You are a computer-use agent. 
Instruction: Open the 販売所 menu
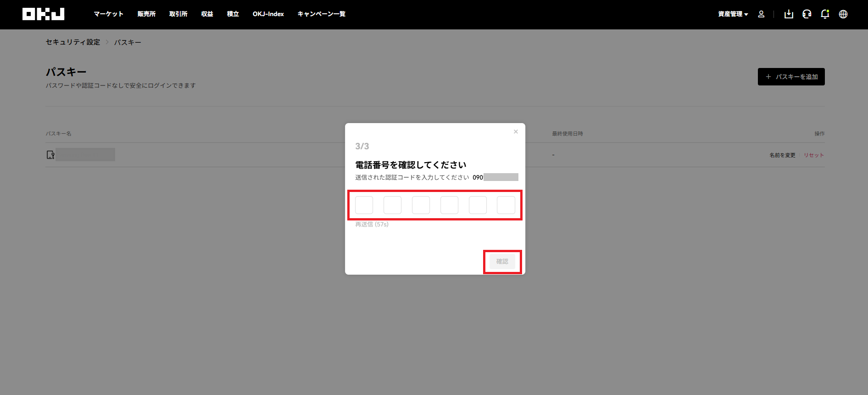pyautogui.click(x=147, y=14)
